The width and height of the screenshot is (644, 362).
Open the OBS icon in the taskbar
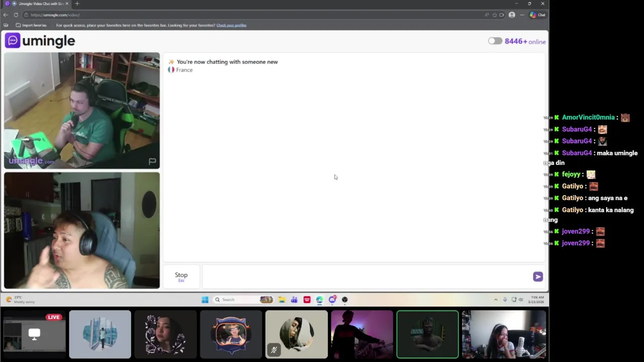pyautogui.click(x=345, y=300)
